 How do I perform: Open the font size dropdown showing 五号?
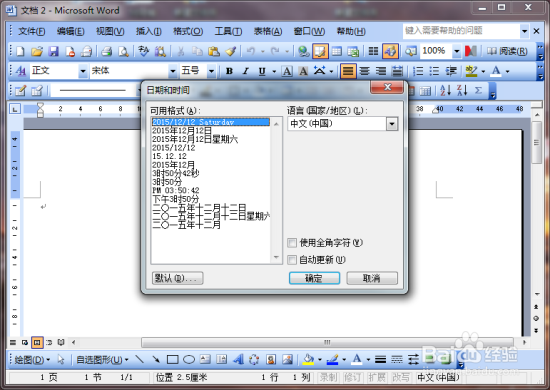coord(211,71)
